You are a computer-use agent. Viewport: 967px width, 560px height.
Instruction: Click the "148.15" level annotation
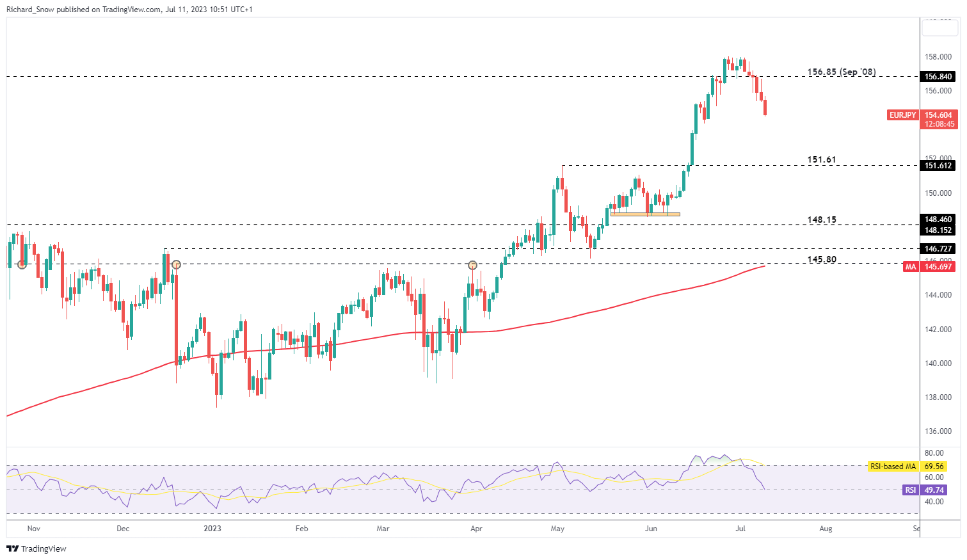(822, 220)
